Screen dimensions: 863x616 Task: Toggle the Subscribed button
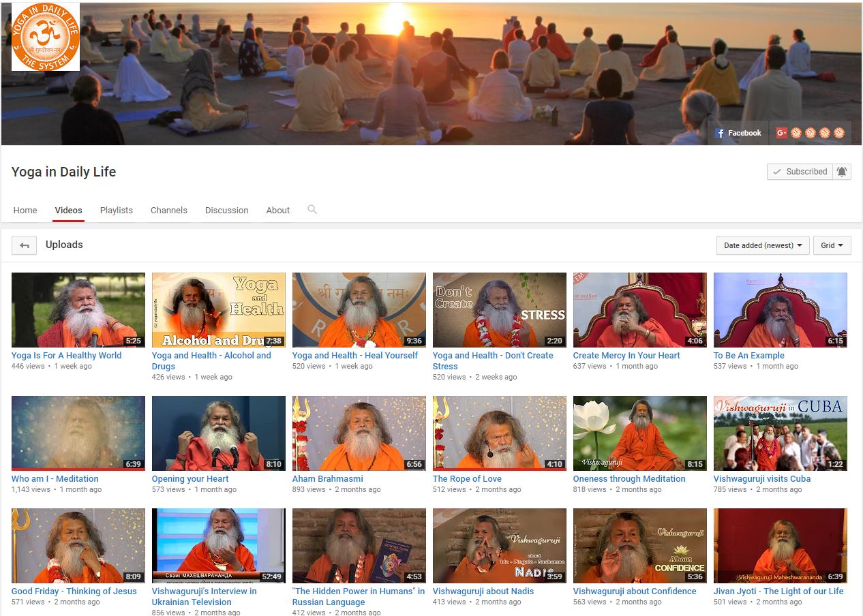point(800,172)
